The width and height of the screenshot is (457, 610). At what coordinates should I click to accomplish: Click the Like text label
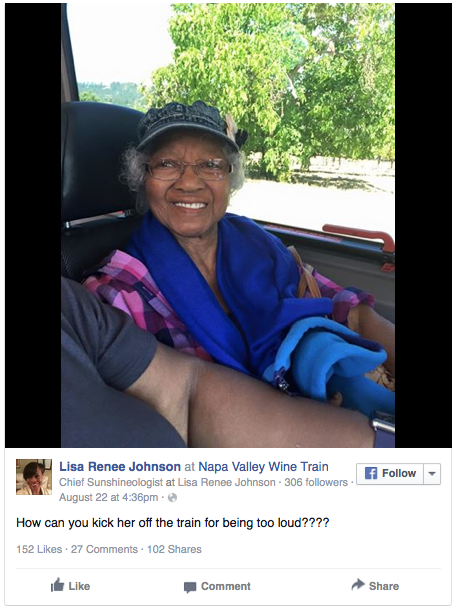79,586
